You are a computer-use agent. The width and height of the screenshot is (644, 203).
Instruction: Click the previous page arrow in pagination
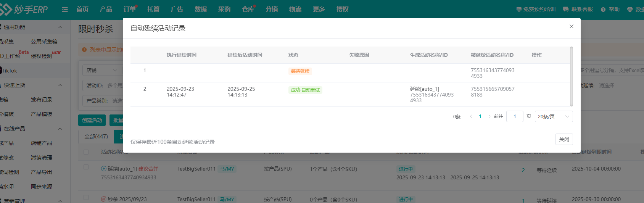pyautogui.click(x=471, y=116)
